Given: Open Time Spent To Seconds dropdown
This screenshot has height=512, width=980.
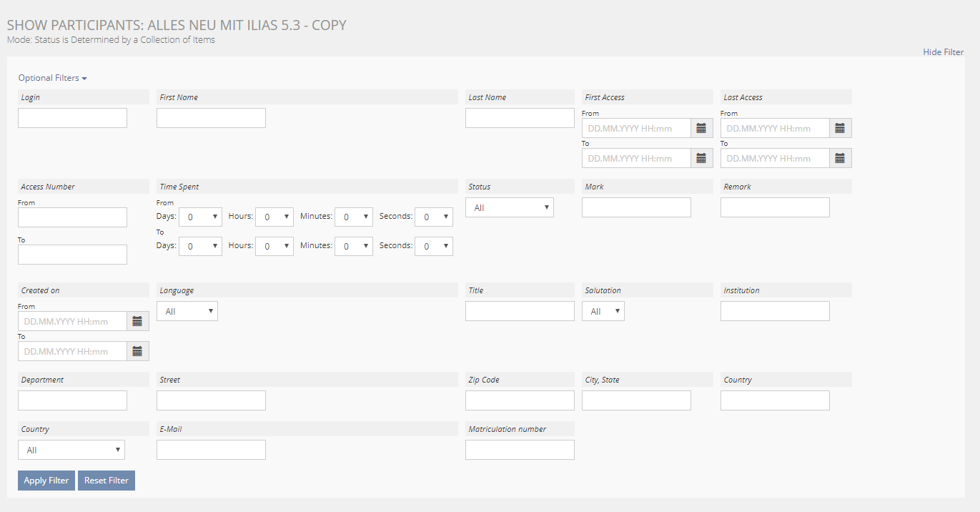Looking at the screenshot, I should click(435, 246).
